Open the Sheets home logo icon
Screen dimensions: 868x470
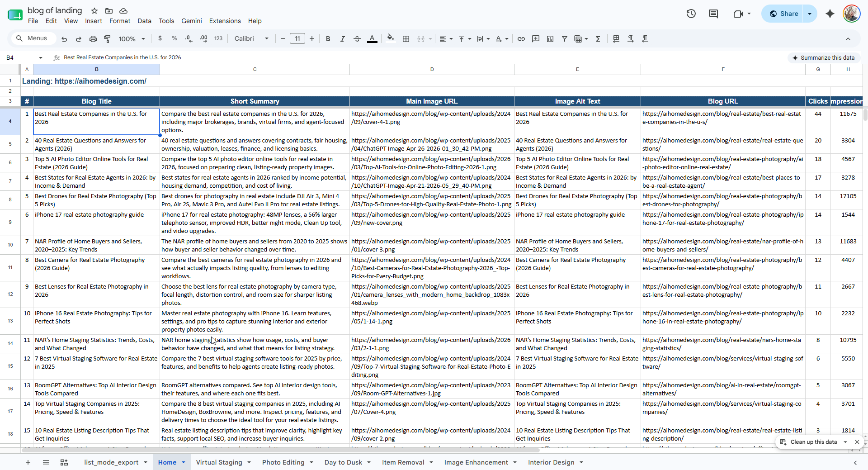(x=14, y=15)
